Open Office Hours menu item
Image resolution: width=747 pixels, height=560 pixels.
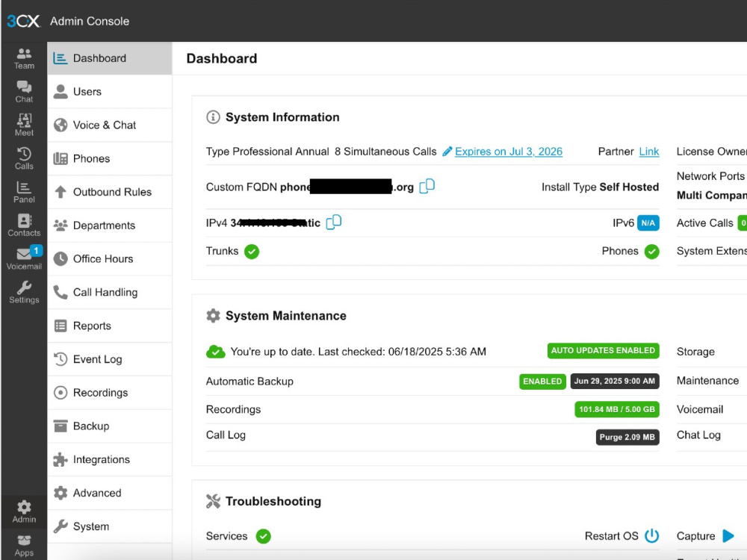[110, 258]
